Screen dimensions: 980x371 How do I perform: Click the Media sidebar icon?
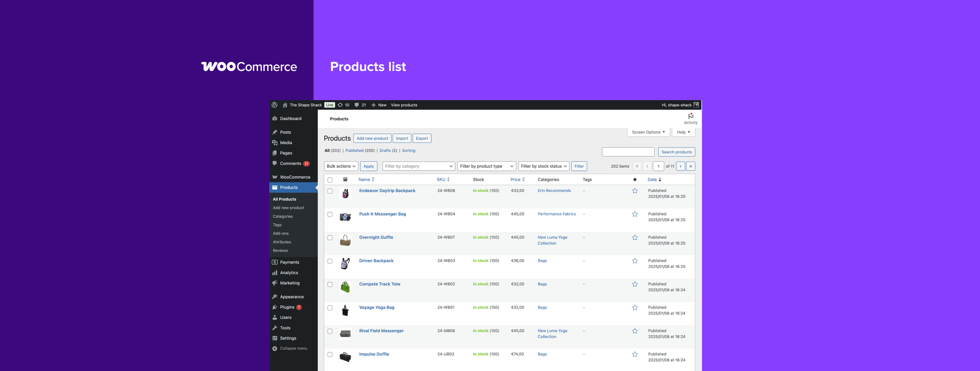click(x=275, y=143)
